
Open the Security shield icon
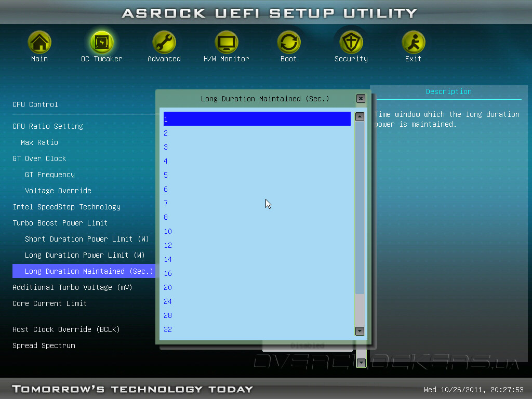tap(351, 43)
